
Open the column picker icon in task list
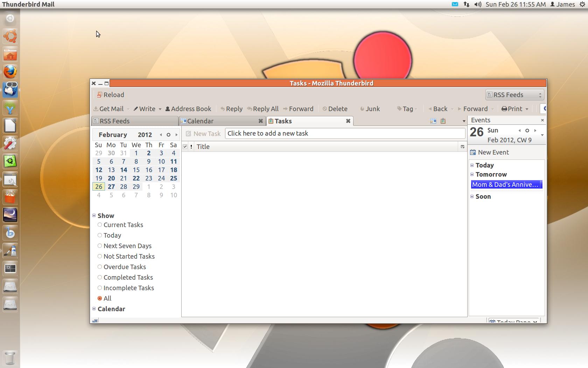coord(462,147)
